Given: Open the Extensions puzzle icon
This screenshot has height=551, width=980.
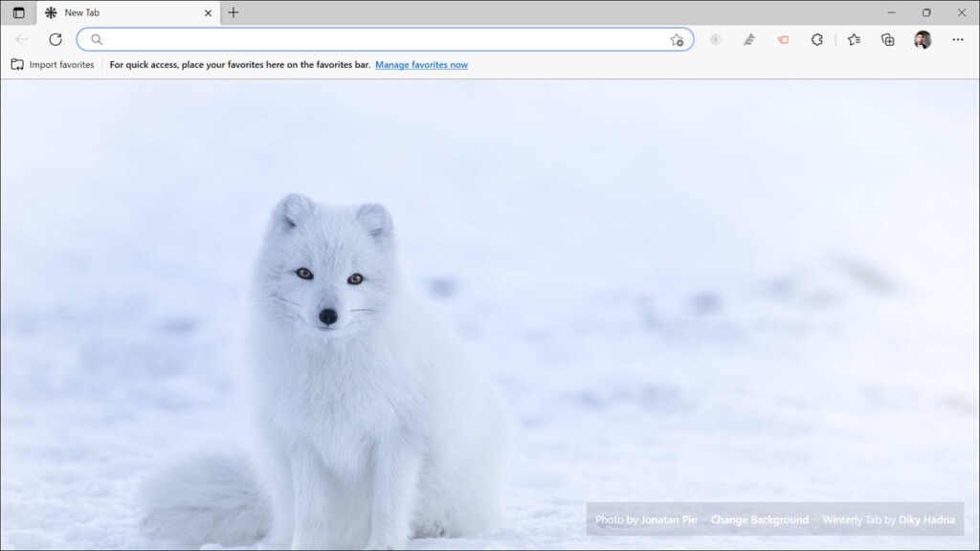Looking at the screenshot, I should click(x=816, y=39).
